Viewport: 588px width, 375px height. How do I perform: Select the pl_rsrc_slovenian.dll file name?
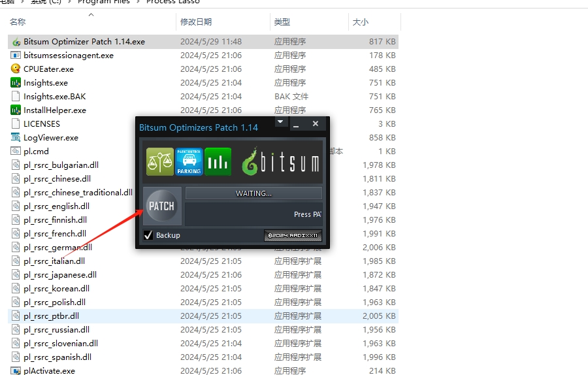pyautogui.click(x=61, y=344)
